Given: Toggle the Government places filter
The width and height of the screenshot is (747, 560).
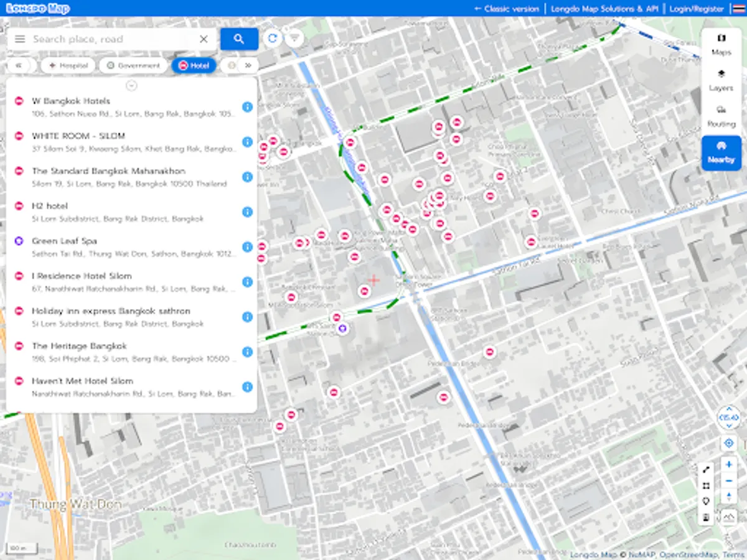Looking at the screenshot, I should (133, 65).
